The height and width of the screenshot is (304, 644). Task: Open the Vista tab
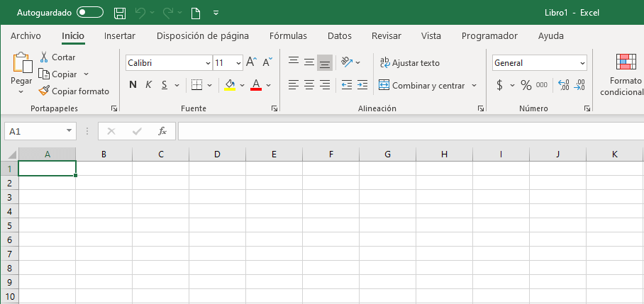point(431,36)
